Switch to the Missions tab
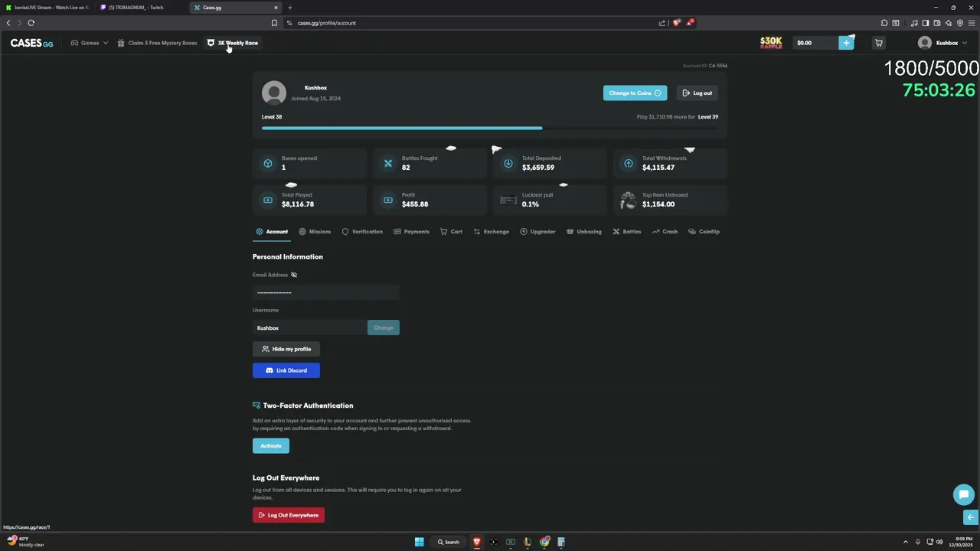The width and height of the screenshot is (980, 551). tap(315, 231)
